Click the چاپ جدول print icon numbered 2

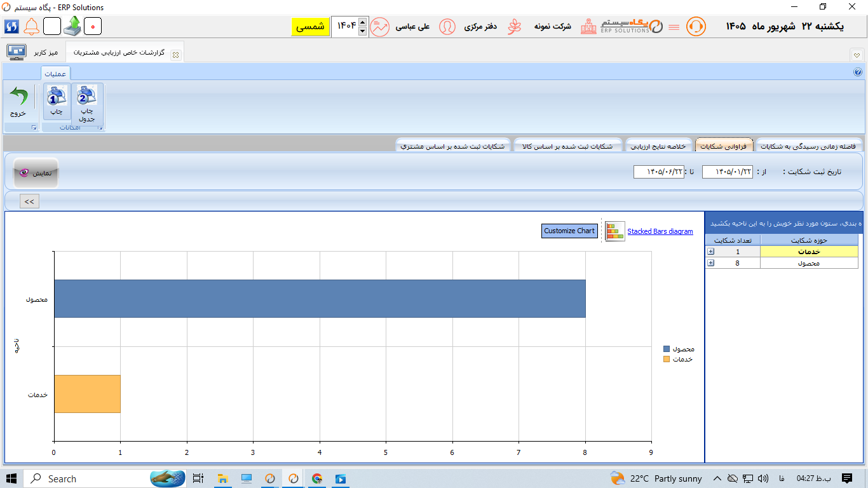click(x=86, y=103)
